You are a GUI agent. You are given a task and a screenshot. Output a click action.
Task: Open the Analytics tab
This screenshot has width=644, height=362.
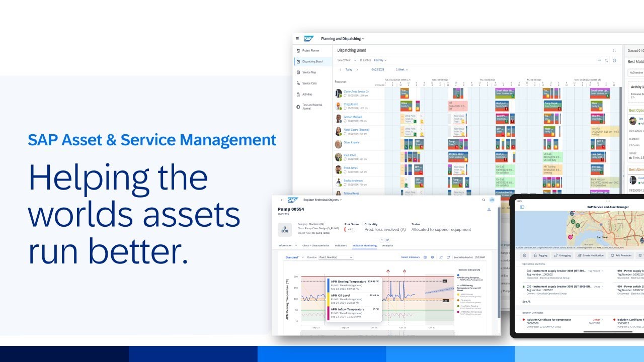coord(387,245)
